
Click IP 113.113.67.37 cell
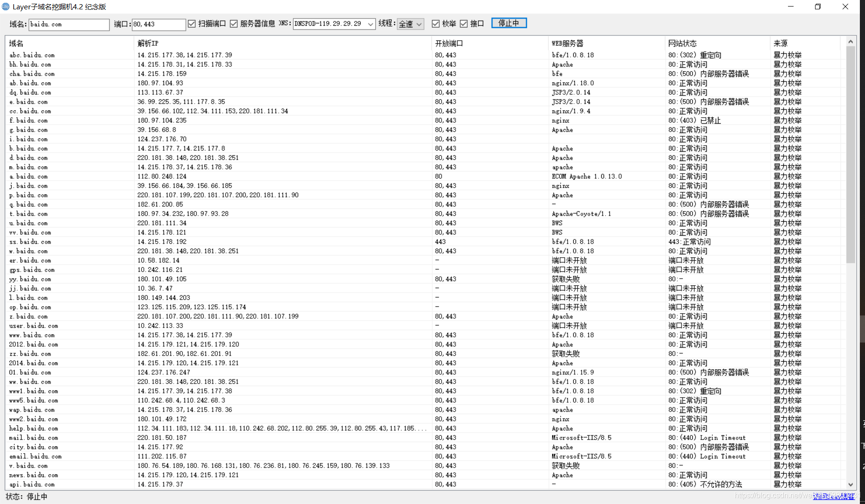click(x=160, y=92)
